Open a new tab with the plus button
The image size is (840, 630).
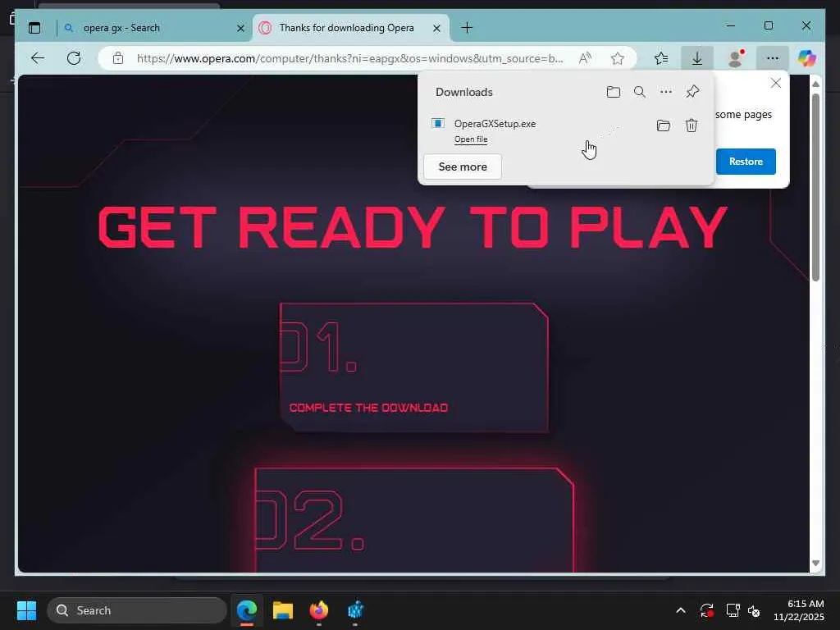(467, 28)
